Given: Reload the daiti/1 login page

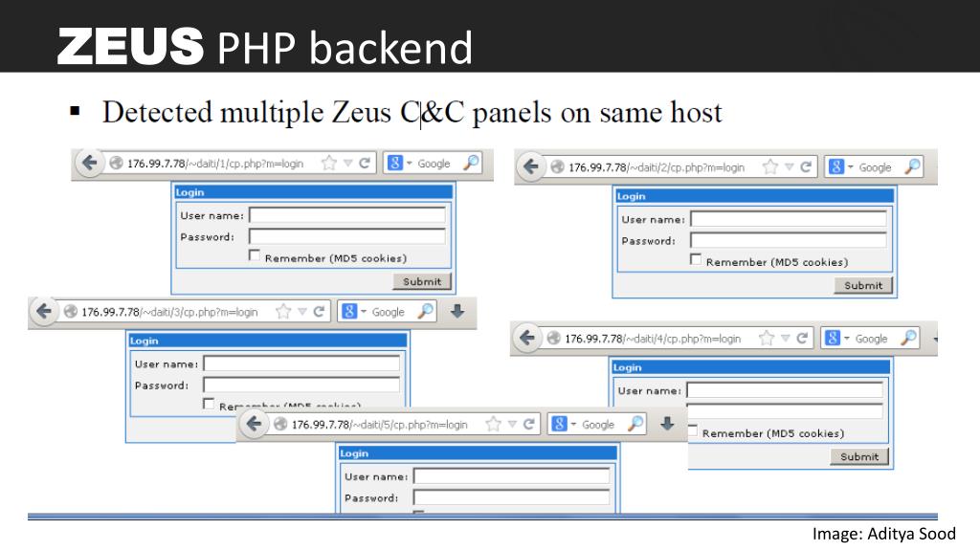Looking at the screenshot, I should click(x=365, y=164).
